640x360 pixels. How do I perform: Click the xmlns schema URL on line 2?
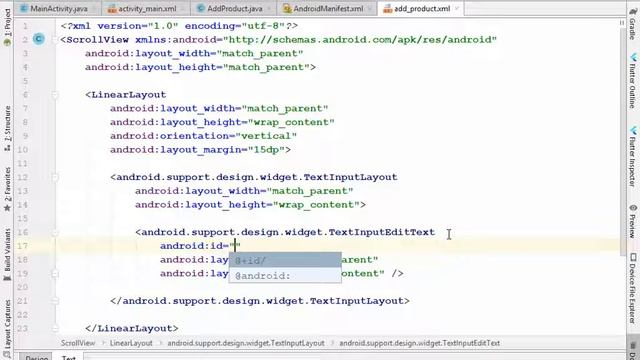360,40
